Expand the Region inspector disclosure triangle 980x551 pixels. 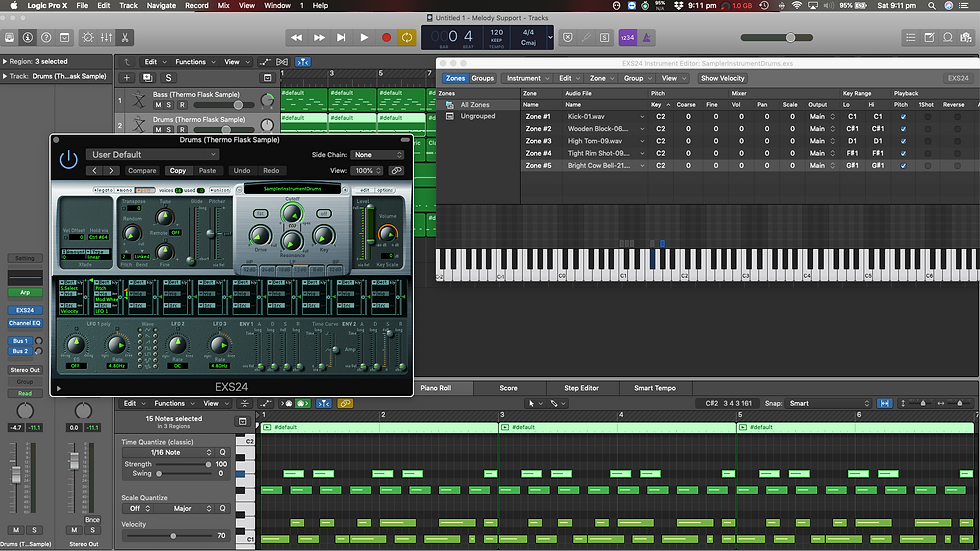pos(5,61)
